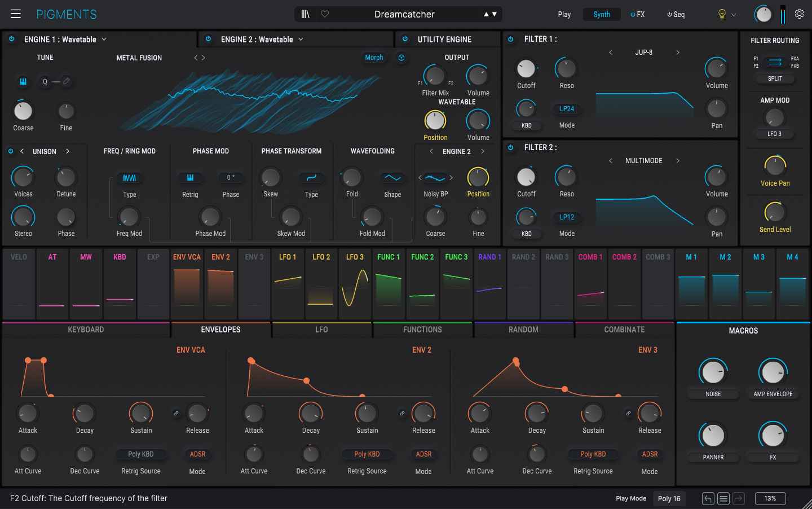Toggle Engine 2 power on or off
812x509 pixels.
coord(208,38)
